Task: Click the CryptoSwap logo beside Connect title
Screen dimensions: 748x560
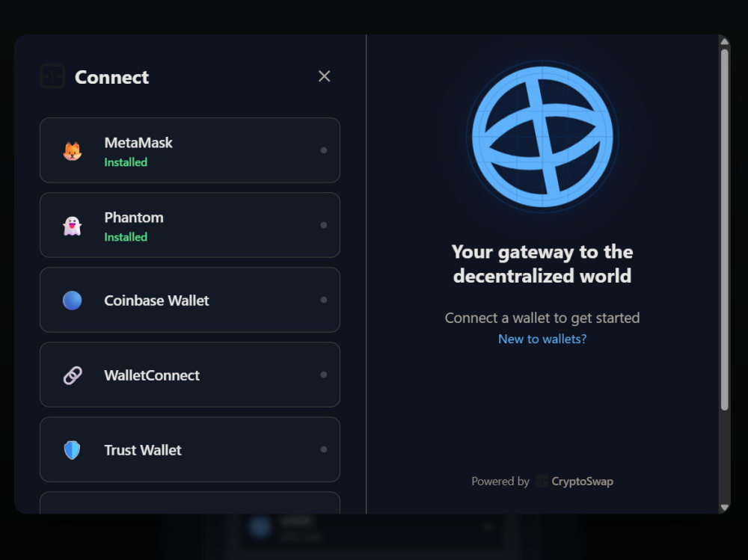Action: (52, 76)
